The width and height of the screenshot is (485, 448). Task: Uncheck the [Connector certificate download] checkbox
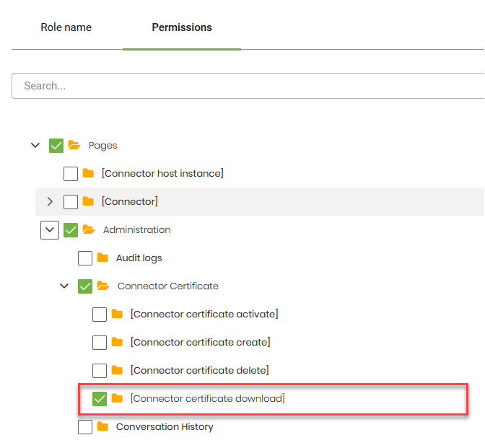click(100, 399)
